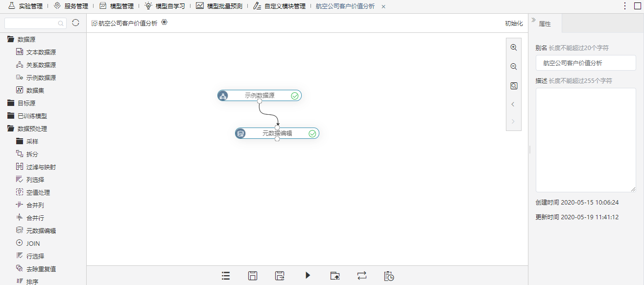Click the 更新时间 2020-05-19 text
644x285 pixels.
pos(577,217)
